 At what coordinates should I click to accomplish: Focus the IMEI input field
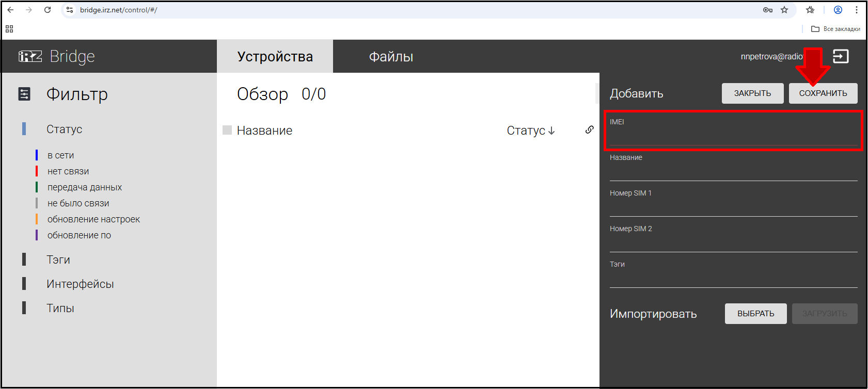click(x=733, y=138)
